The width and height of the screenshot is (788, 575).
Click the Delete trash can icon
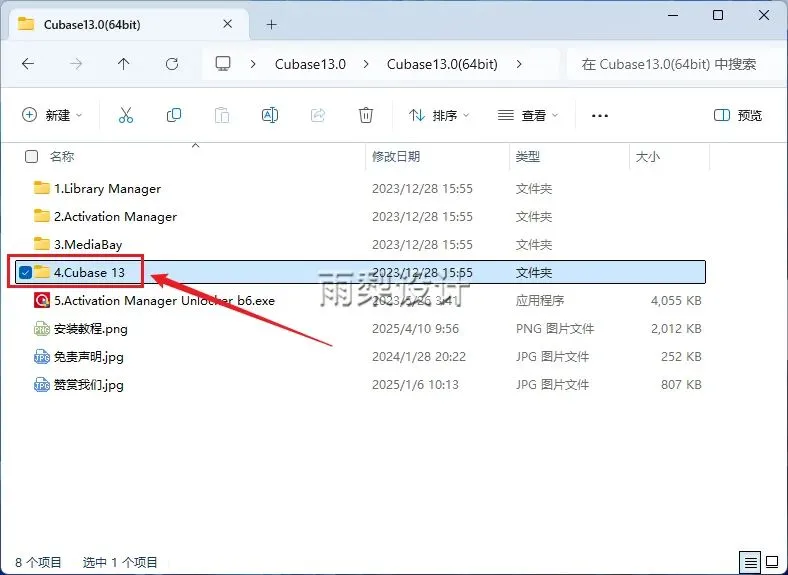pos(366,115)
